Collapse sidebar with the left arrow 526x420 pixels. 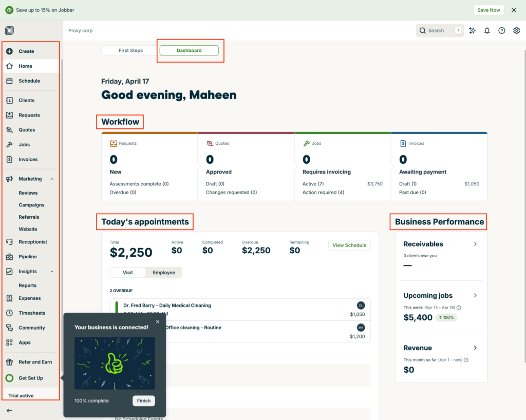(x=9, y=410)
